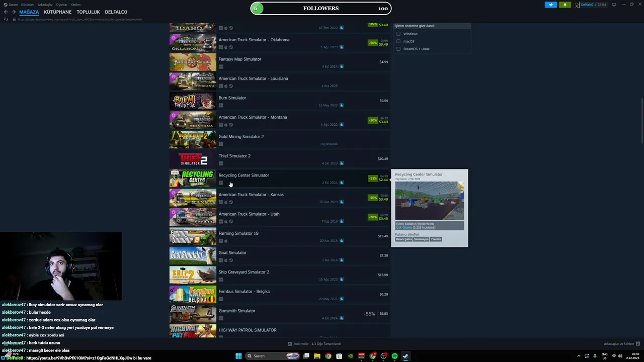The image size is (644, 362).
Task: Switch to the TOPLULUK tab
Action: 88,12
